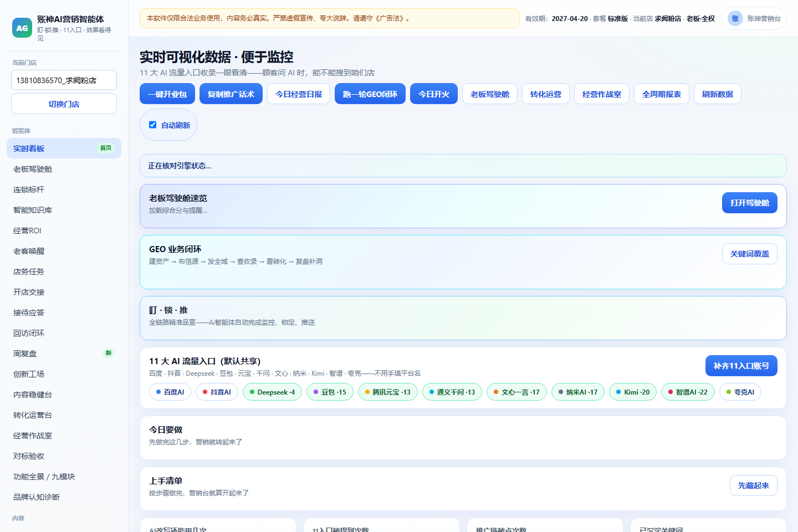This screenshot has height=532, width=798.
Task: Open 转化运营台 sidebar item
Action: coord(64,415)
